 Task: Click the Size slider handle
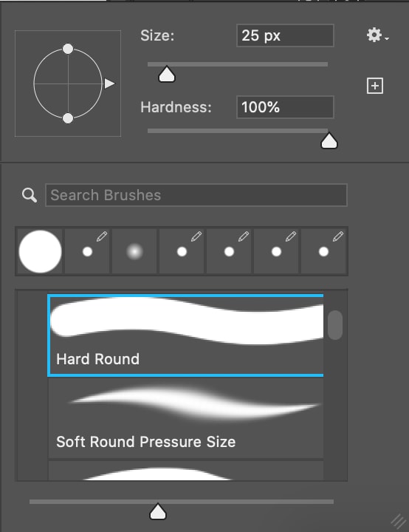click(167, 75)
